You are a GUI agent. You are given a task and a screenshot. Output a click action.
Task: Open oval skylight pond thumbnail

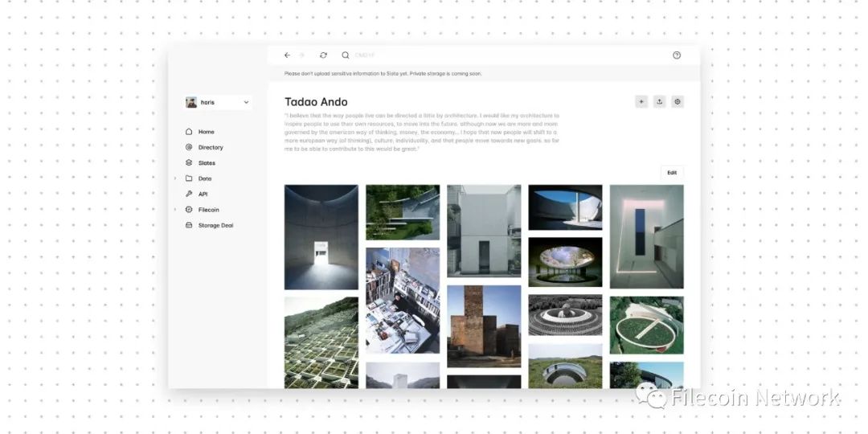tap(565, 262)
